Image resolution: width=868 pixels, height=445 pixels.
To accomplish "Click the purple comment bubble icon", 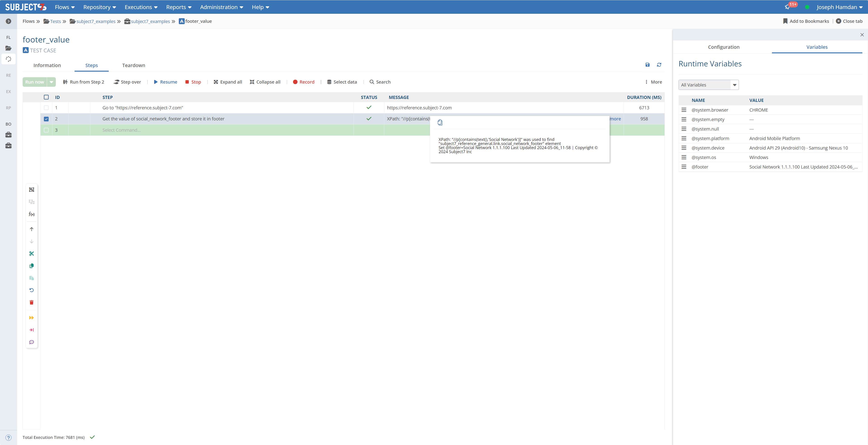I will (32, 342).
